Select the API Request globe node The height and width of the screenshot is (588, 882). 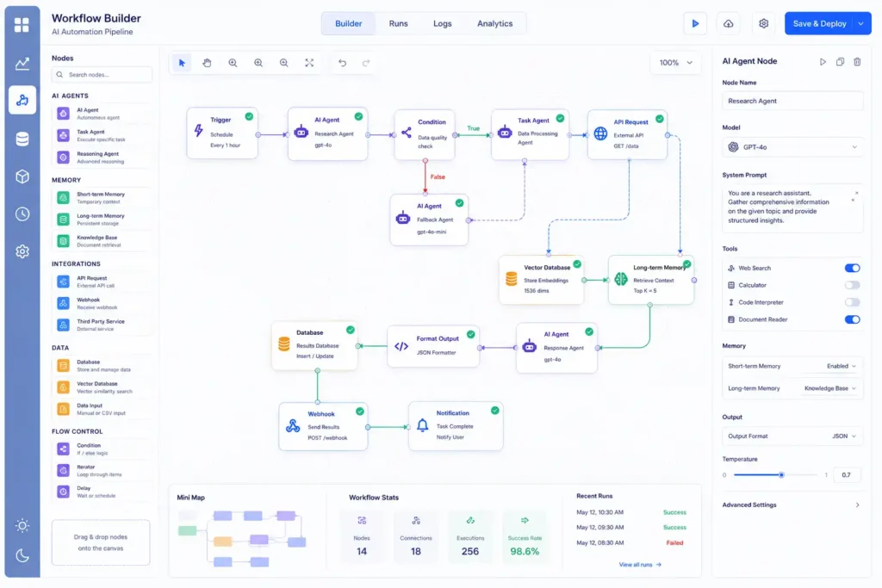[627, 134]
